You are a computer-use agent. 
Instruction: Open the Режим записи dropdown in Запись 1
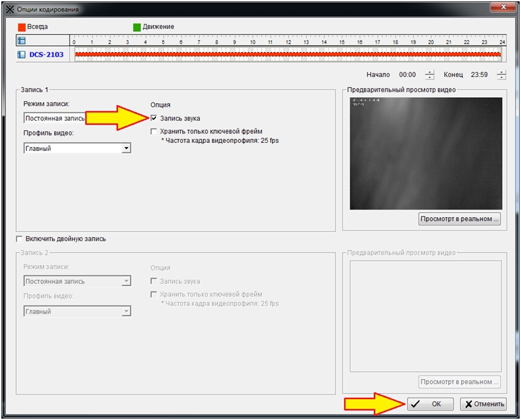55,119
